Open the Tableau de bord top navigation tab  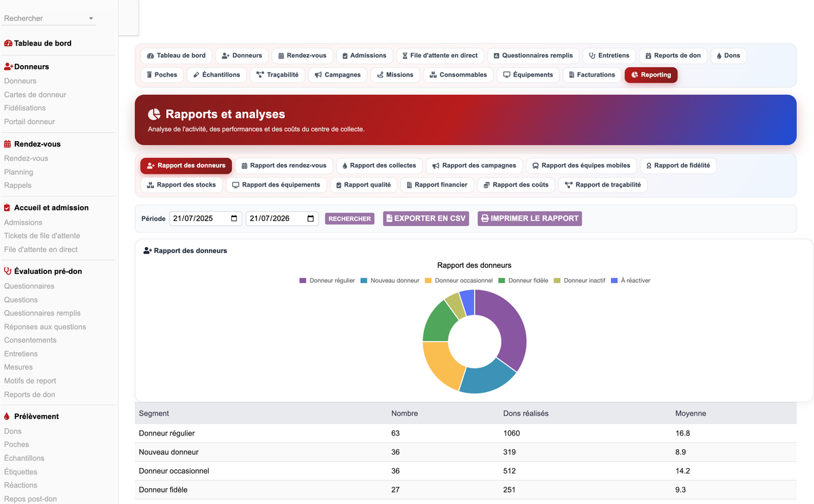[176, 56]
